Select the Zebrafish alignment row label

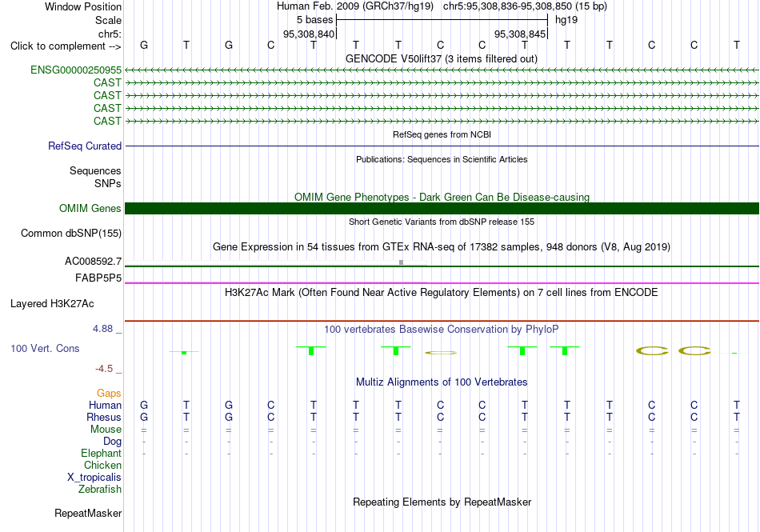[x=100, y=489]
